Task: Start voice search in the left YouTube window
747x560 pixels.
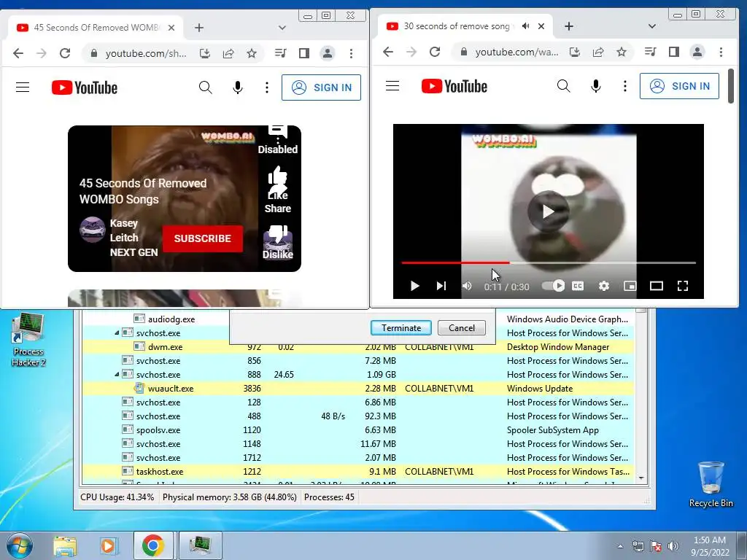Action: (238, 87)
